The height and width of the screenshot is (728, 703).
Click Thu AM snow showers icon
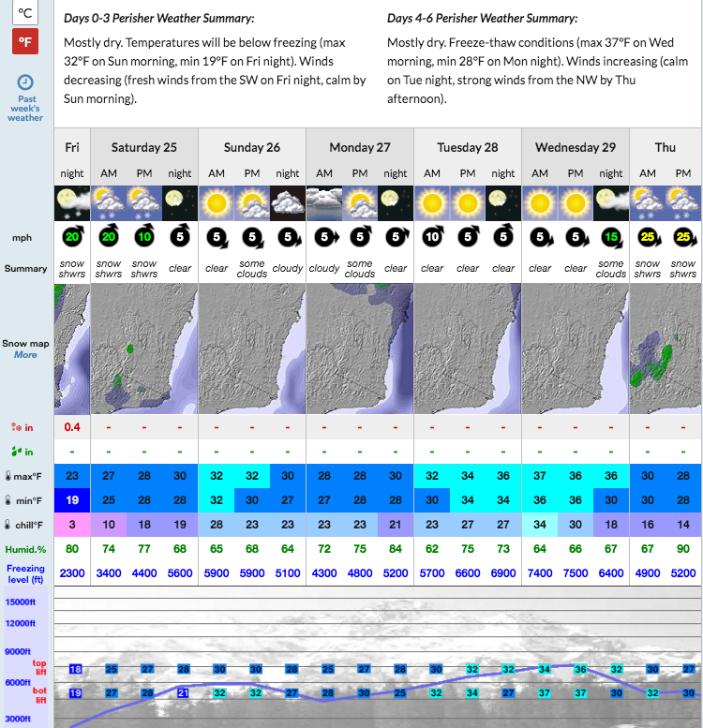(x=648, y=203)
